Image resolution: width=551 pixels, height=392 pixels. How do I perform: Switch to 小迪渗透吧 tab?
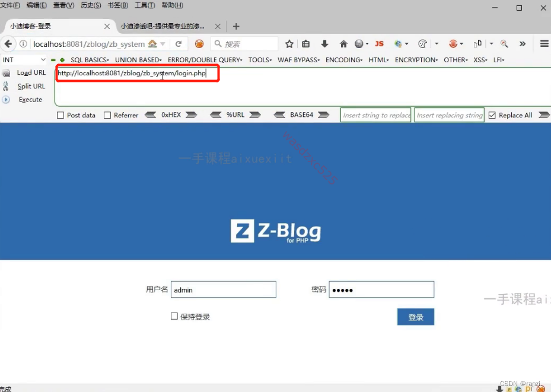click(x=163, y=26)
